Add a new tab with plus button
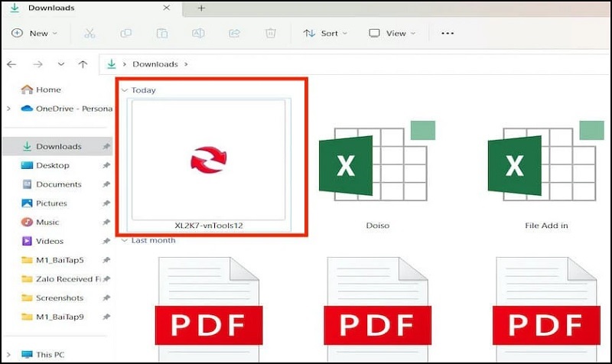 (201, 8)
